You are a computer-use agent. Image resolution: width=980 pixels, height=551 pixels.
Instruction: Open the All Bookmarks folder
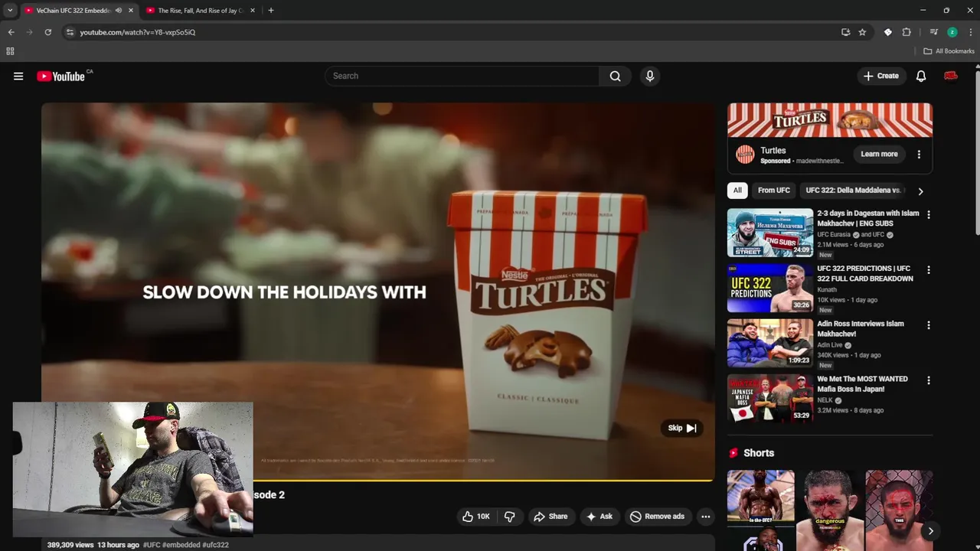[949, 51]
